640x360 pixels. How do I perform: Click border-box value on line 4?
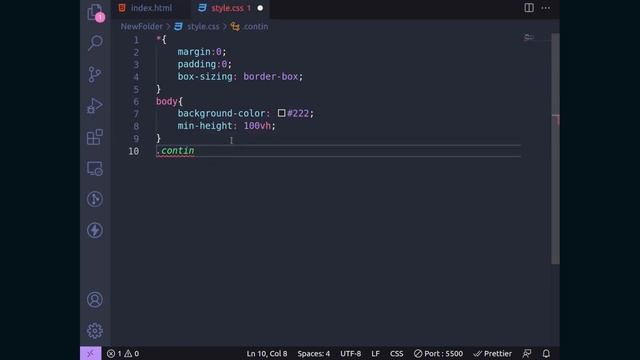coord(271,77)
